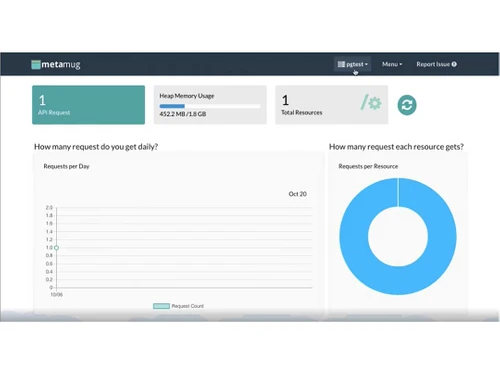Image resolution: width=500 pixels, height=375 pixels.
Task: Click the "Oct 20" date label
Action: pos(297,194)
